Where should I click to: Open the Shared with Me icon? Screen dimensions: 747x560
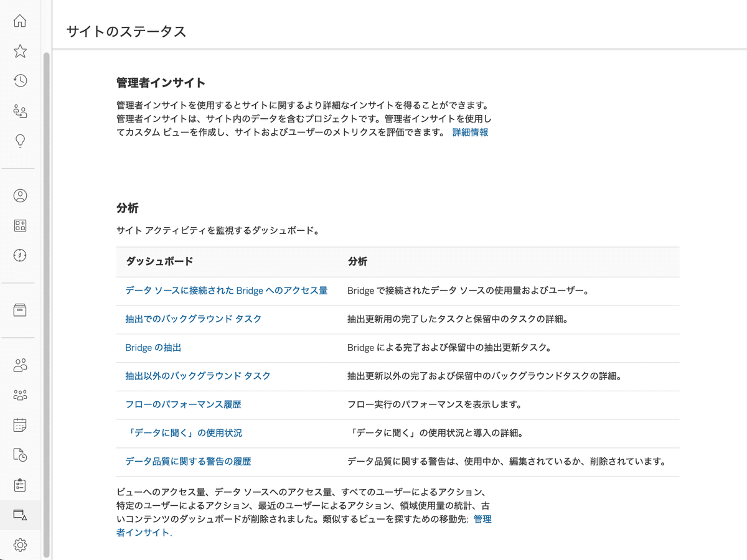(20, 111)
